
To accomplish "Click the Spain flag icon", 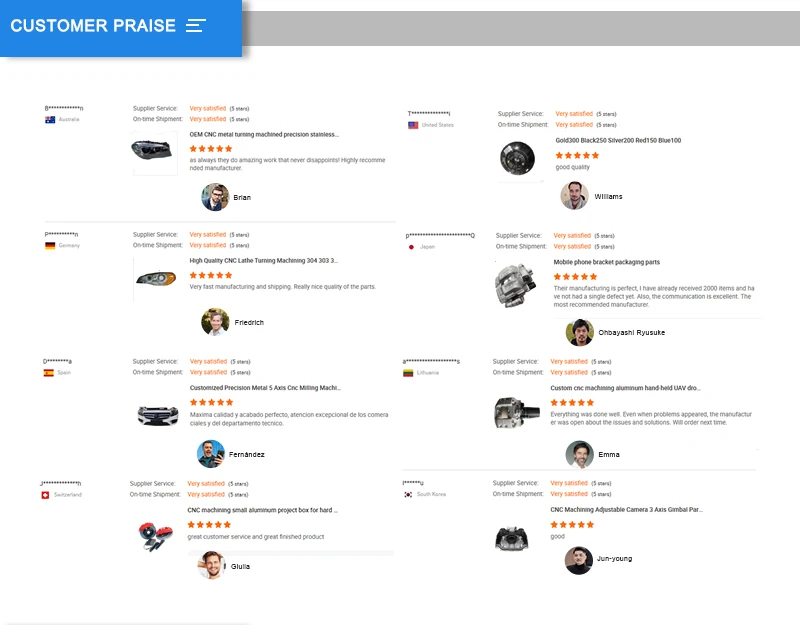I will pos(48,372).
